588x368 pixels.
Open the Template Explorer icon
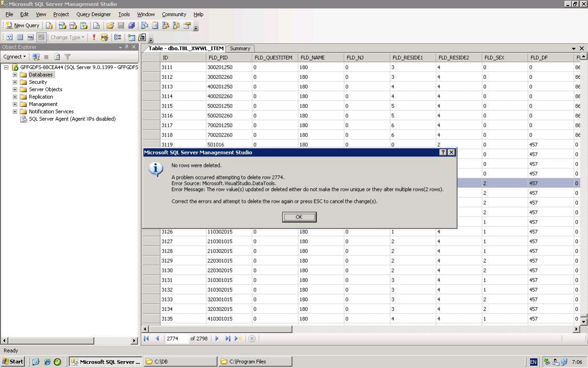pos(176,26)
